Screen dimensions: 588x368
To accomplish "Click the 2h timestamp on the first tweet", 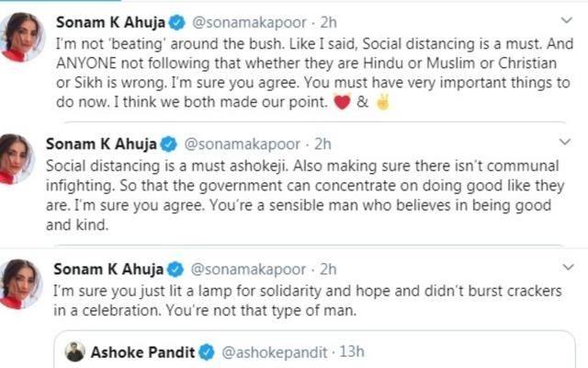I will (329, 22).
